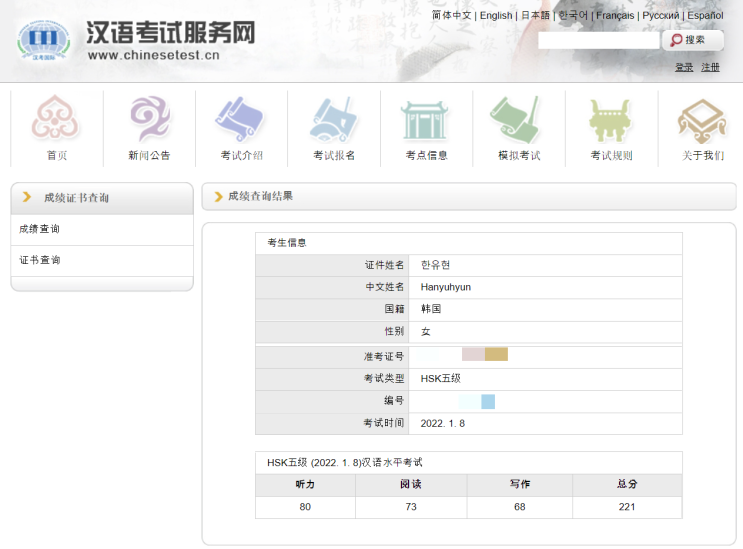Click the 成绩查询结果 panel title
Viewport: 743px width, 549px height.
261,196
